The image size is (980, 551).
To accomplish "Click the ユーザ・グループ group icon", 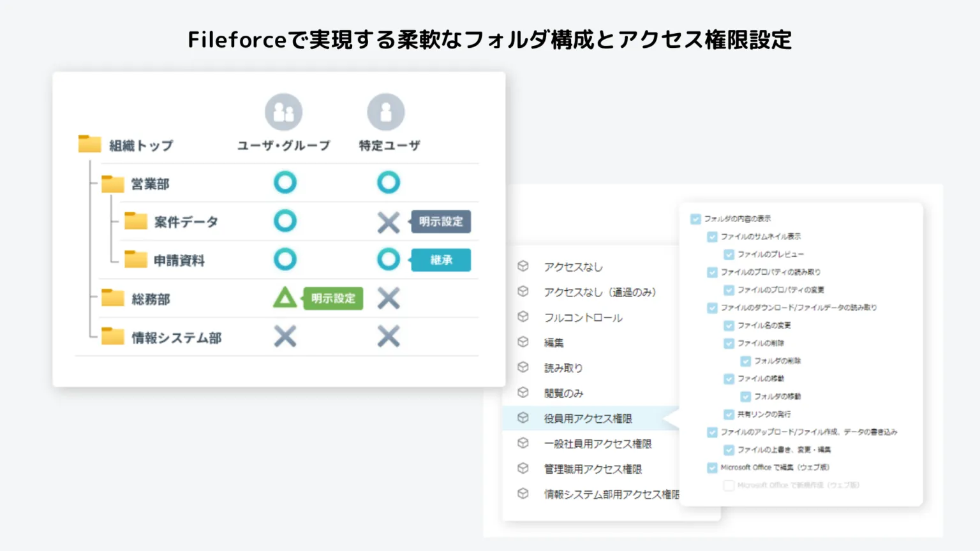I will 284,111.
